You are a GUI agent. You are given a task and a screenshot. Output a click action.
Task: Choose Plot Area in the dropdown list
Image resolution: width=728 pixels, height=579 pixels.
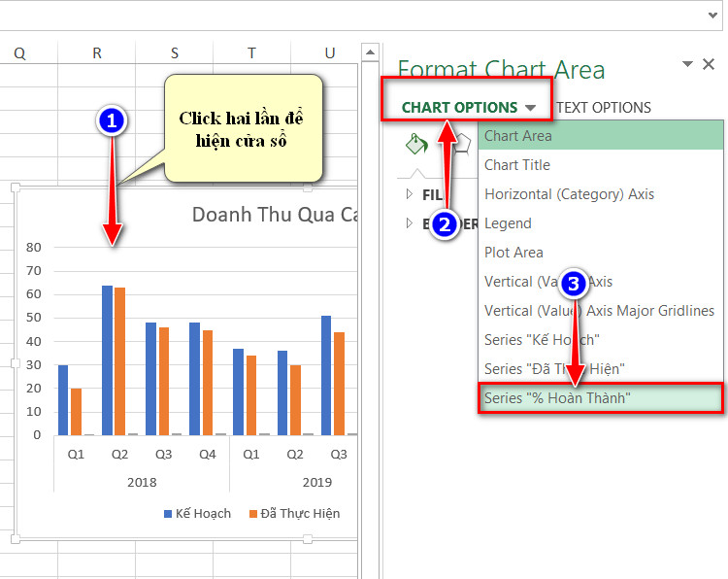click(x=600, y=253)
